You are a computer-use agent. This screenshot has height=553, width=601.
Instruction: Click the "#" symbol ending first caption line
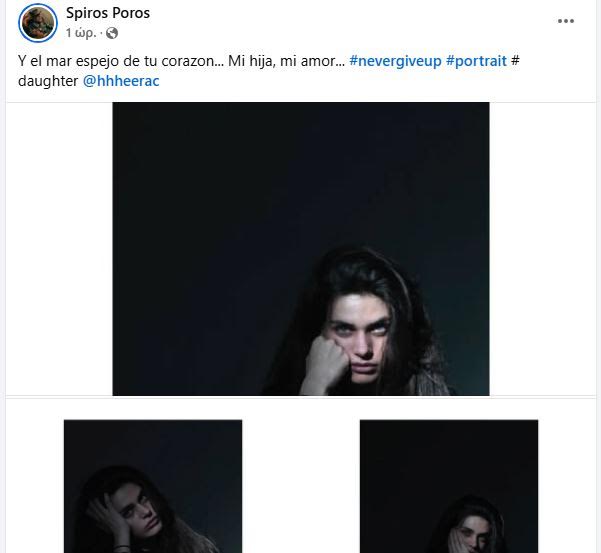pos(515,61)
